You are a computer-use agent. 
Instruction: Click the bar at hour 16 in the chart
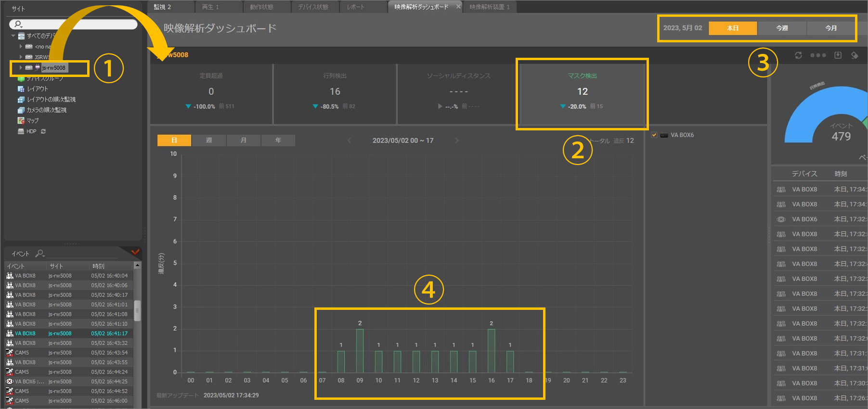coord(491,351)
